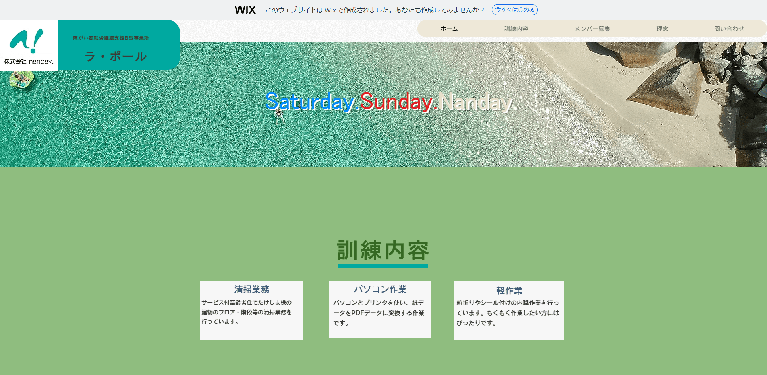Select the 清掃業務 card title

pos(251,289)
